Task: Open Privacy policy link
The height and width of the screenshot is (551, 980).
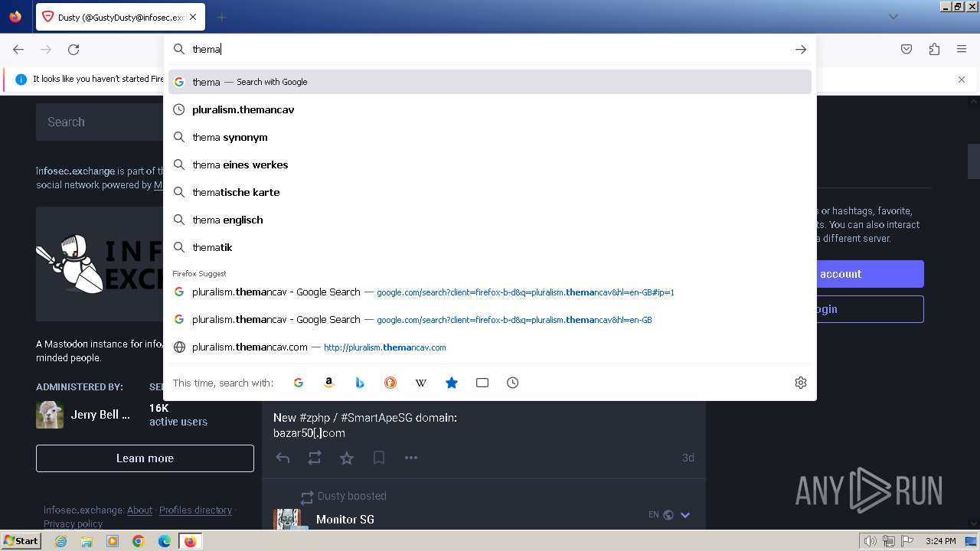Action: click(73, 524)
